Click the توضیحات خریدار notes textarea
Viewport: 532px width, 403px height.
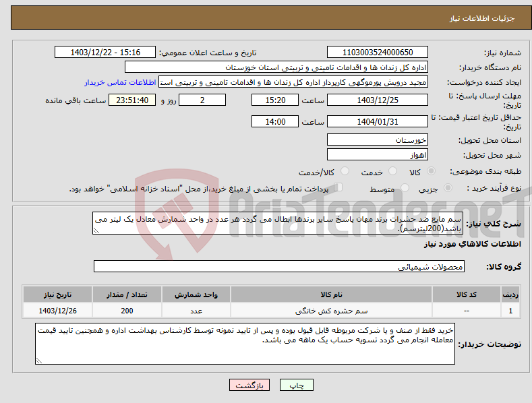[245, 344]
